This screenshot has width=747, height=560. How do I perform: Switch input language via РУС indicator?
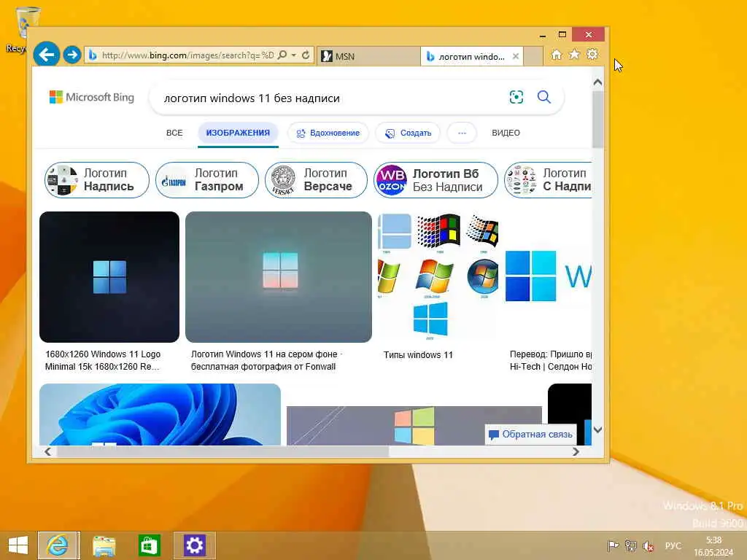pyautogui.click(x=673, y=545)
